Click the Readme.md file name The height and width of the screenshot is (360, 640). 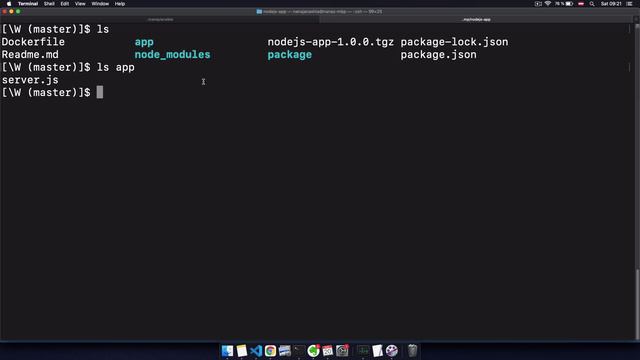pos(30,55)
